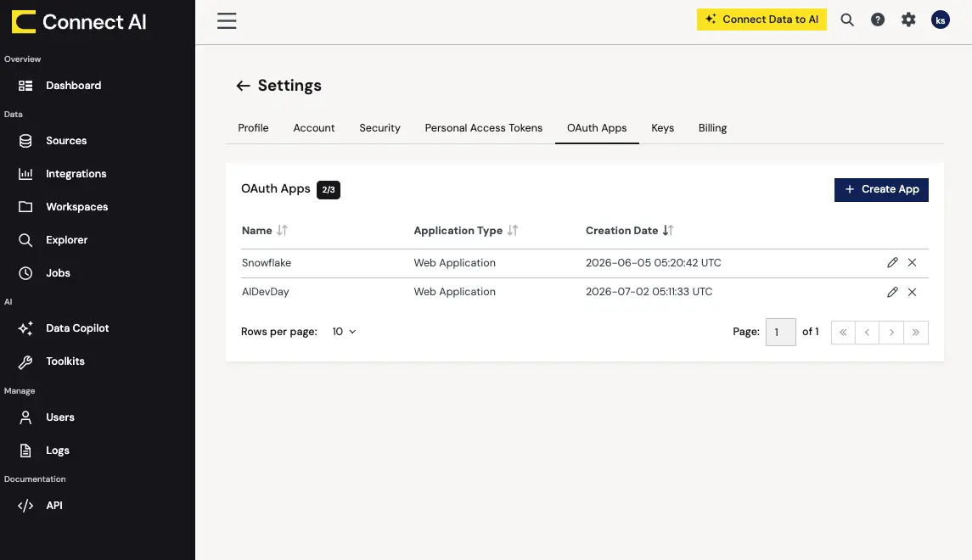Click the 2026-07-02 05:11:33 UTC date

(649, 292)
